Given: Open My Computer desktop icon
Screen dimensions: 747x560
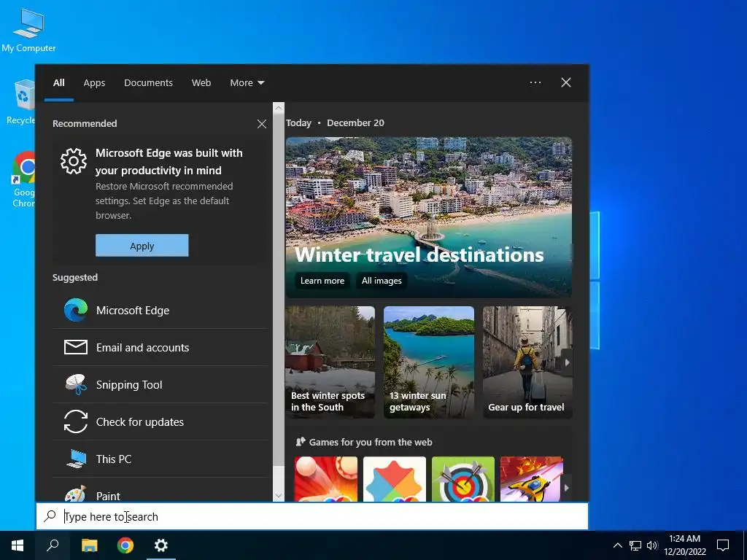Looking at the screenshot, I should 28,30.
